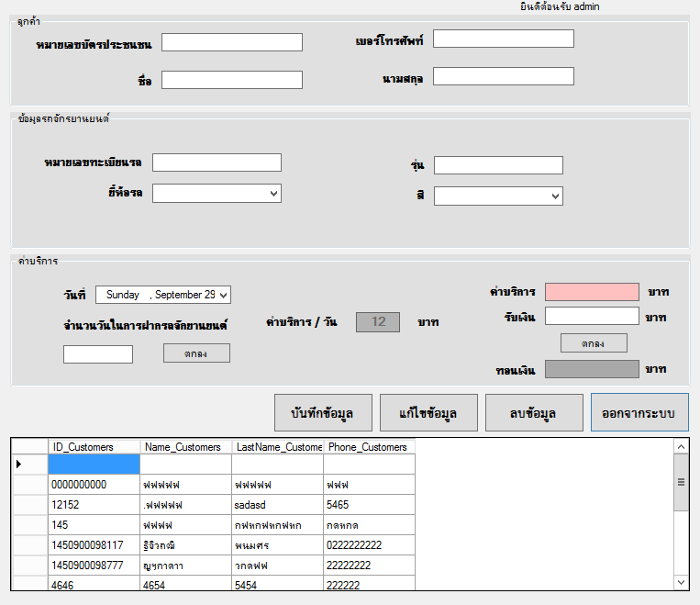Click the grid scrollbar up arrow
This screenshot has height=605, width=700.
click(x=681, y=447)
